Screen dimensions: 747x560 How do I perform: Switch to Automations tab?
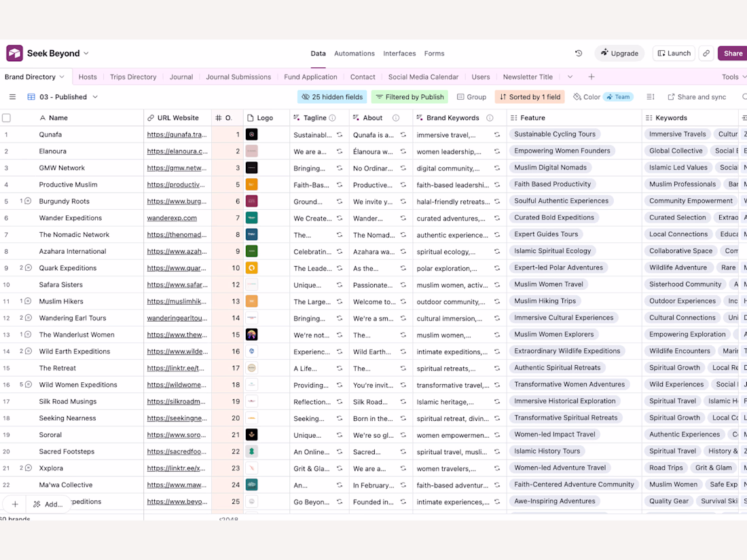(x=354, y=54)
